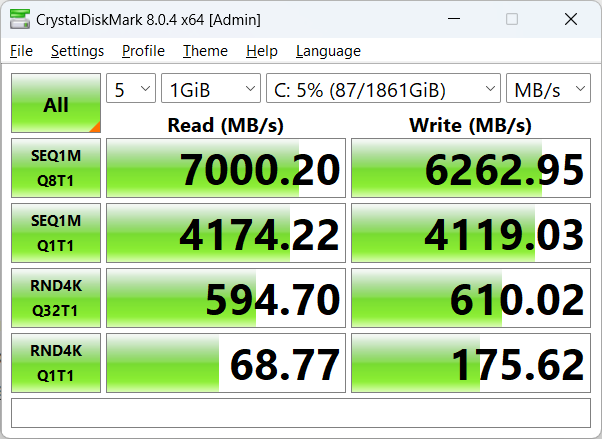This screenshot has height=439, width=602.
Task: Open the Settings menu
Action: click(77, 51)
